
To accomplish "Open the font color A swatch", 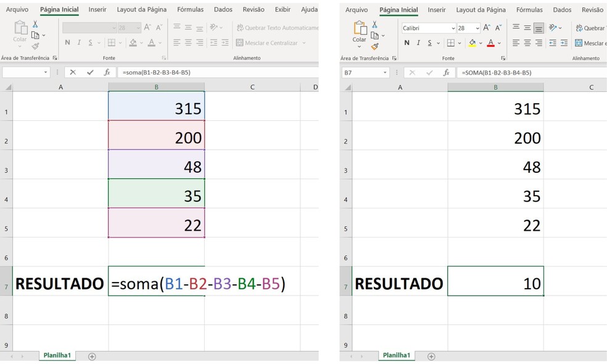I will 491,42.
